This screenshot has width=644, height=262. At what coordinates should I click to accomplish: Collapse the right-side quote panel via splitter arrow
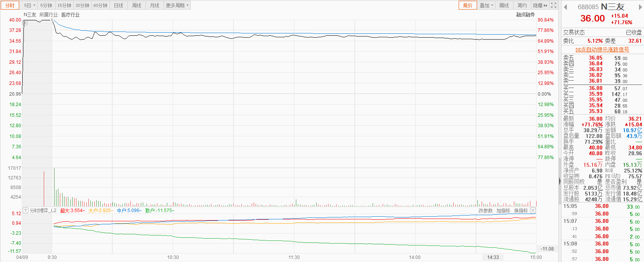(x=560, y=181)
